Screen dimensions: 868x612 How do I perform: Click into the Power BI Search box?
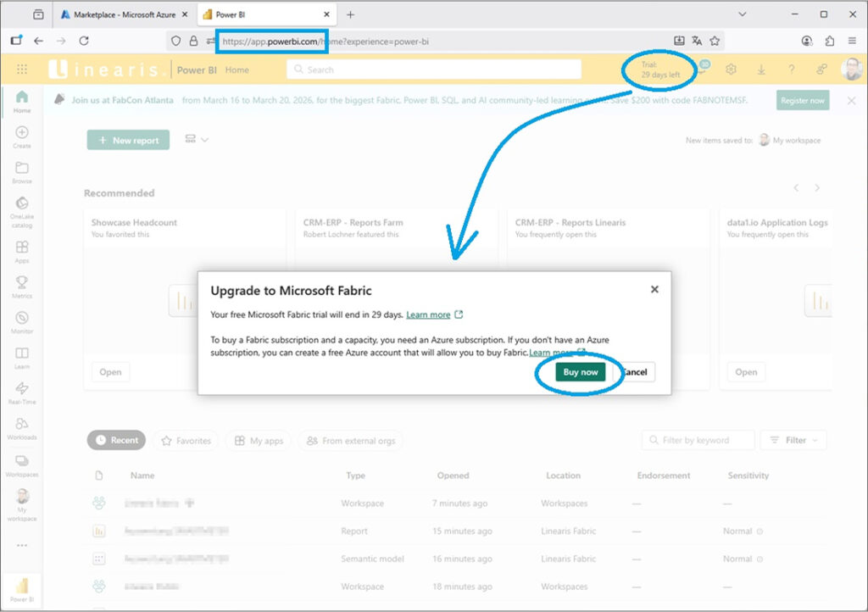(x=434, y=70)
